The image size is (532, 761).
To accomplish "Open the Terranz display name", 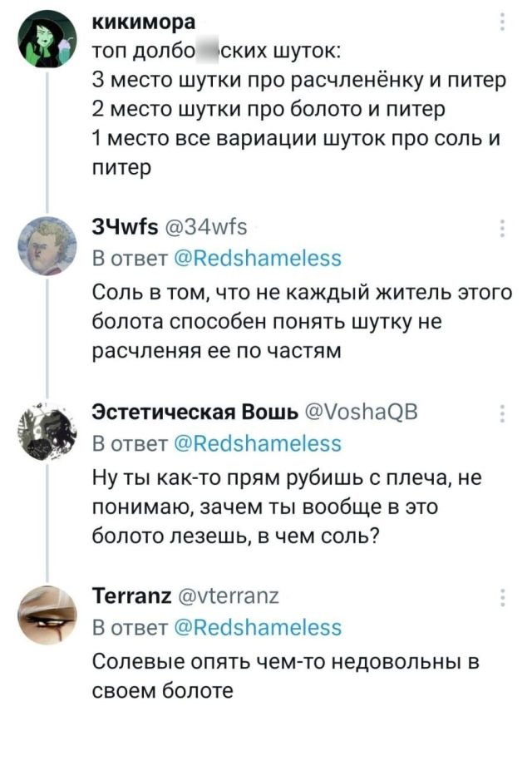I will pos(132,597).
